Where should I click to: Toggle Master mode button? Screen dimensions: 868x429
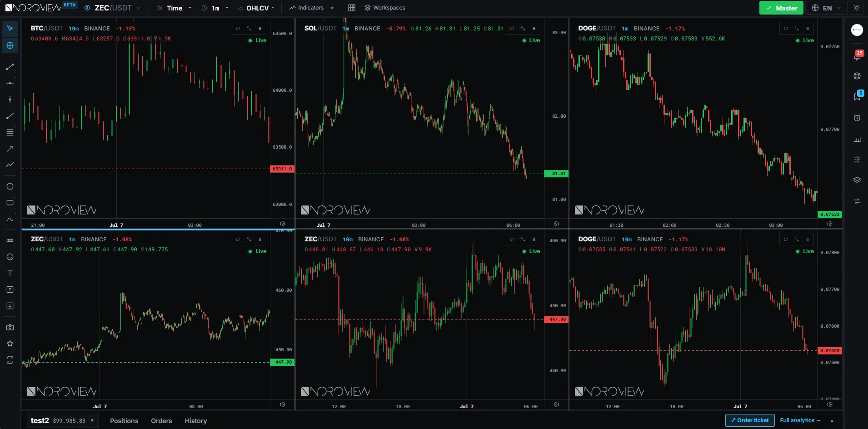pyautogui.click(x=781, y=8)
